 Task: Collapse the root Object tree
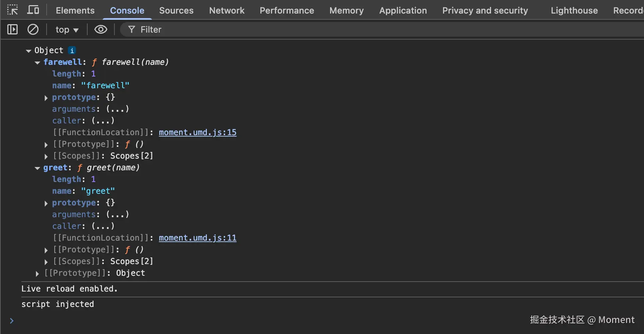(x=29, y=51)
